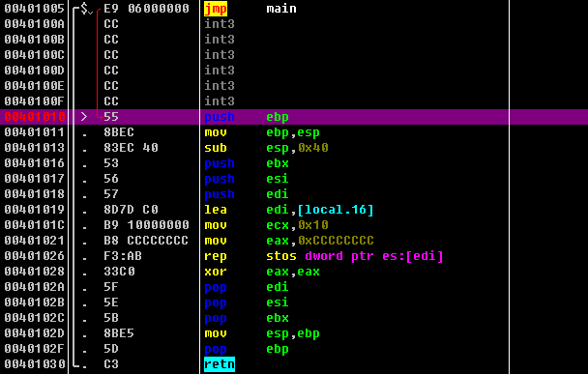Select hex byte C3
This screenshot has width=588, height=374.
point(111,364)
